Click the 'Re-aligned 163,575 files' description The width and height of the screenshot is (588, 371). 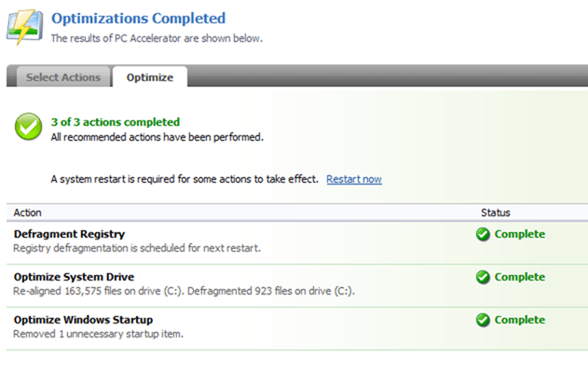point(185,291)
